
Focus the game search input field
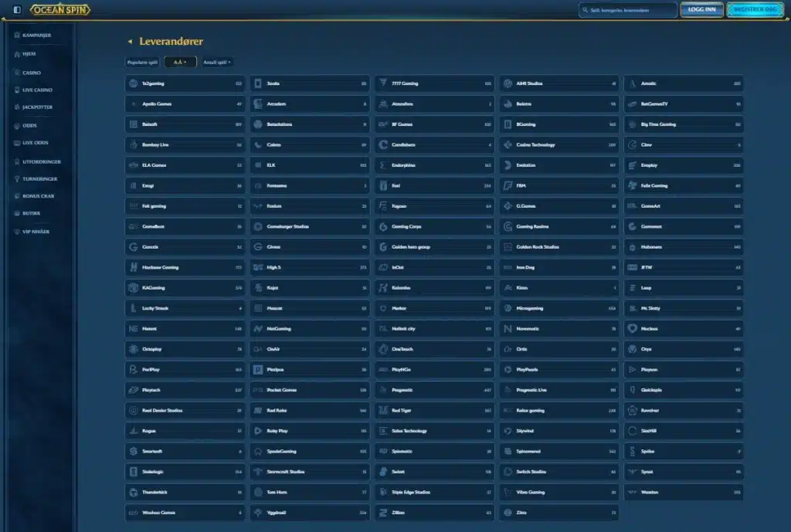click(630, 10)
